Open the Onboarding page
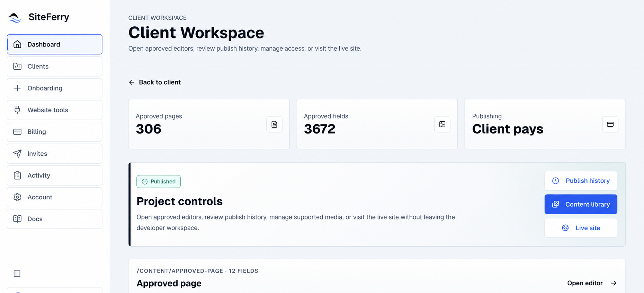This screenshot has width=644, height=293. point(55,88)
